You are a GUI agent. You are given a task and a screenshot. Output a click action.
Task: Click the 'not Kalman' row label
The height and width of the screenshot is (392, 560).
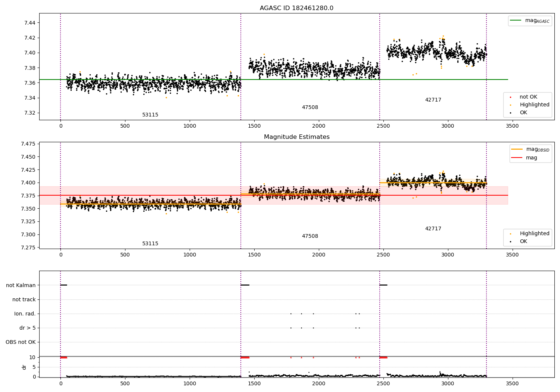pyautogui.click(x=21, y=286)
